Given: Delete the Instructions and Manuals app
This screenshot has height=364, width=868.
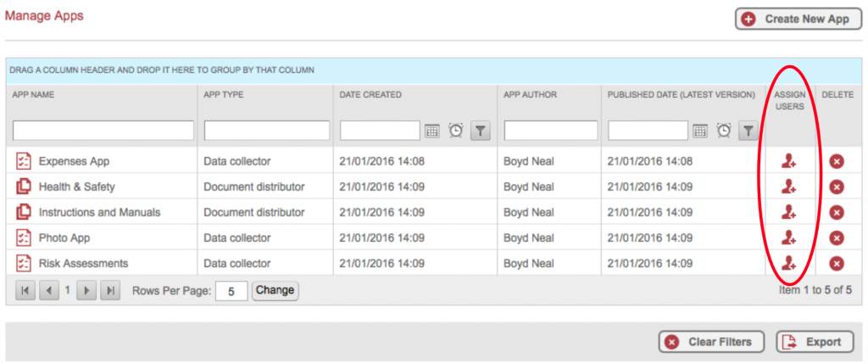Looking at the screenshot, I should (x=836, y=213).
